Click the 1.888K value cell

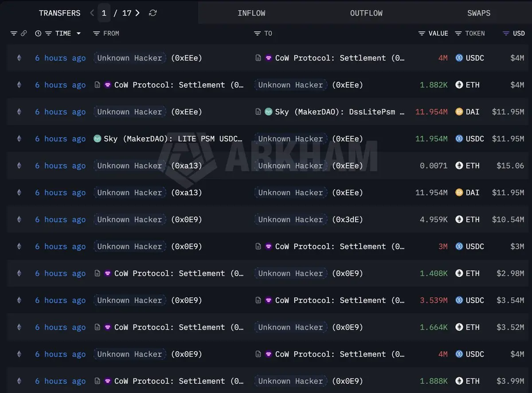point(434,381)
